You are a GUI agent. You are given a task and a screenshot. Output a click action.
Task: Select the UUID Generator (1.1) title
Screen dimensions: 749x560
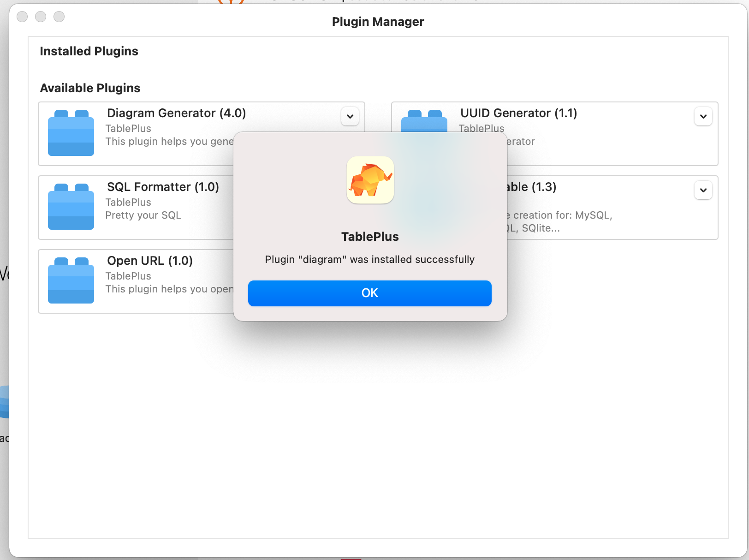click(x=519, y=113)
